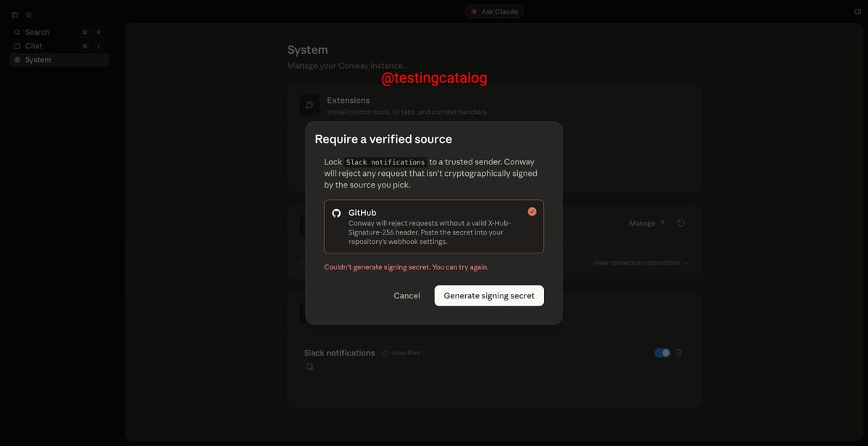Click the Ask Claude button
Viewport: 868px width, 446px height.
(x=494, y=12)
